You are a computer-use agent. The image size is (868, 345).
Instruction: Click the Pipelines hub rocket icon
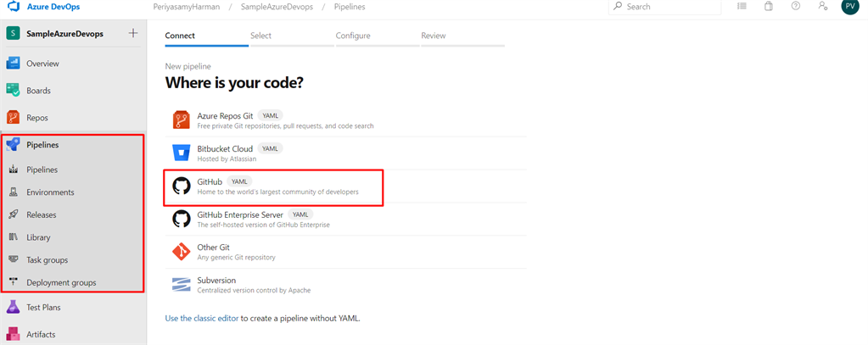14,145
